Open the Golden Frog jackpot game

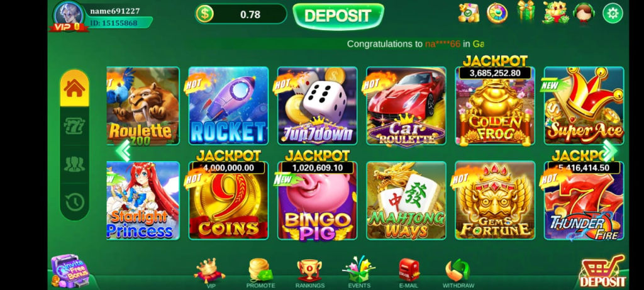coord(495,106)
